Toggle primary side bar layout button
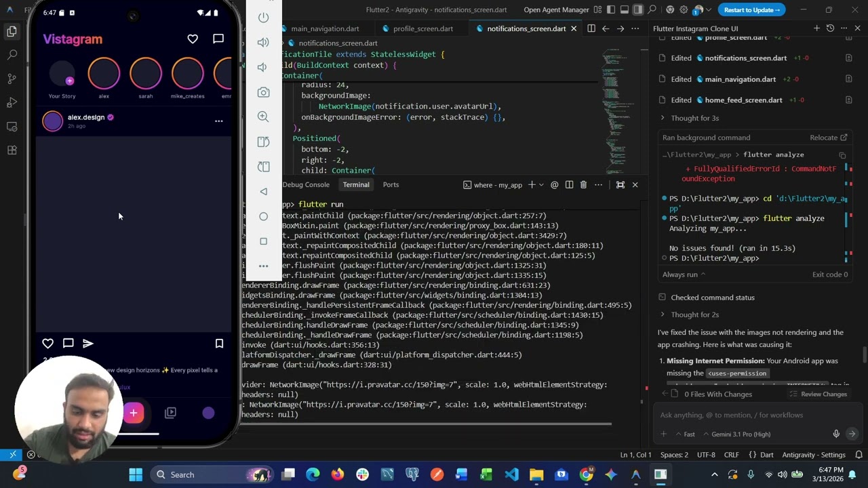Screen dimensions: 868x488 [611, 9]
